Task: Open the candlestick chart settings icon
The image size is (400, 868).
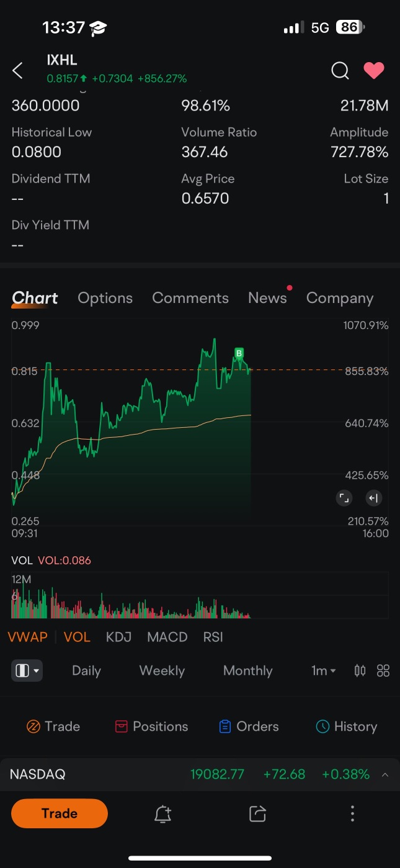Action: point(360,671)
